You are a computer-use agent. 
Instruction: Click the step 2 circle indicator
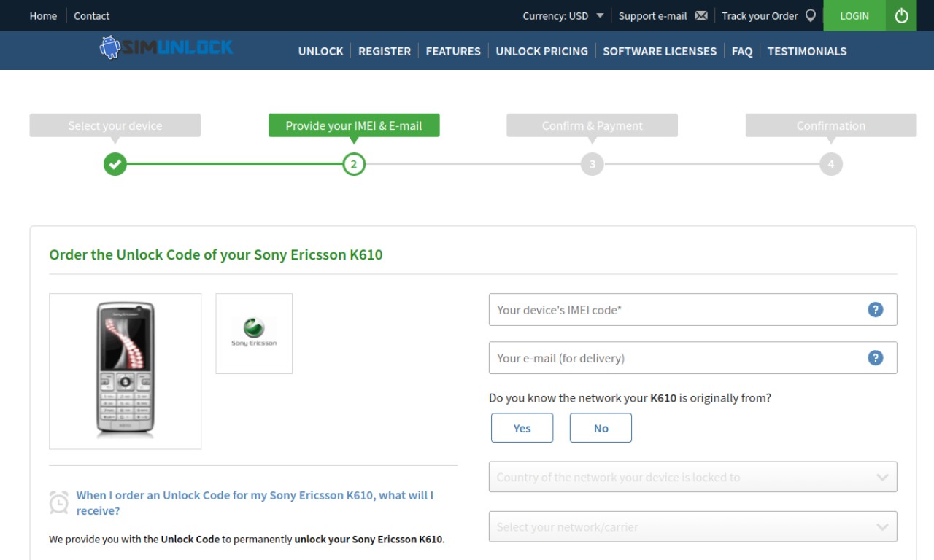354,164
